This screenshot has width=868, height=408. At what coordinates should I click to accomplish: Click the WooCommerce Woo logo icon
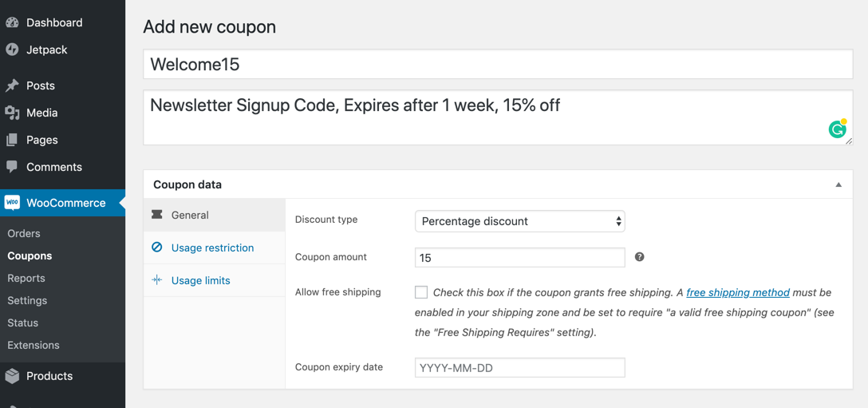(12, 203)
